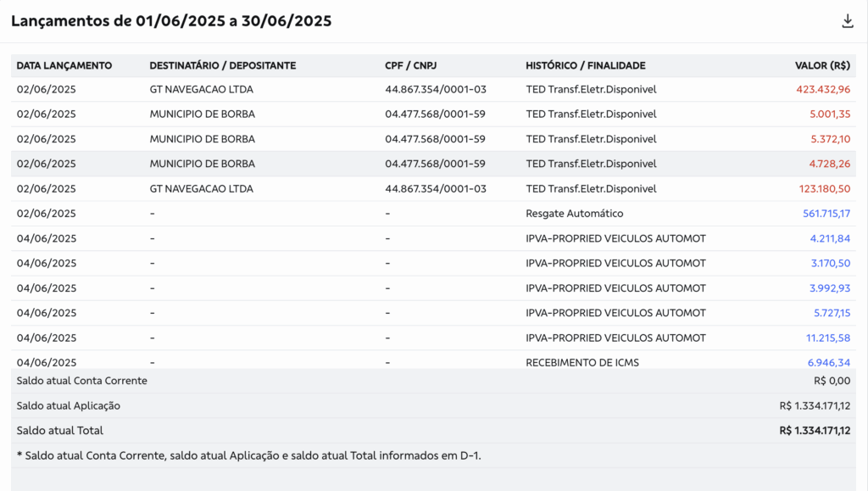Image resolution: width=868 pixels, height=491 pixels.
Task: Select the 423.432,96 TED transaction value
Action: pos(823,89)
